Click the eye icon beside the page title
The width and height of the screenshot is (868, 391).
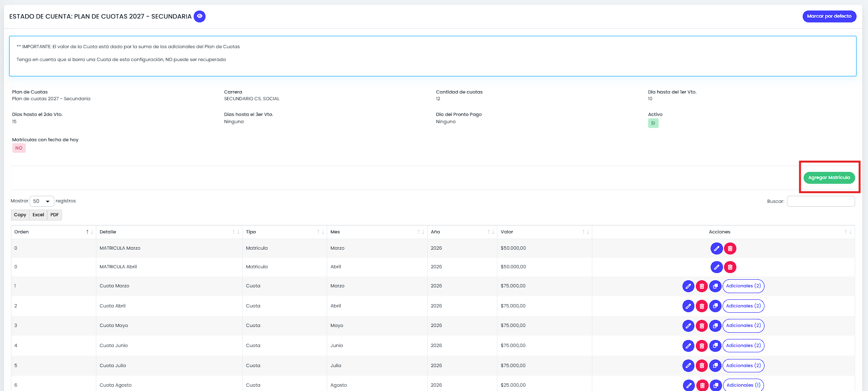click(200, 16)
